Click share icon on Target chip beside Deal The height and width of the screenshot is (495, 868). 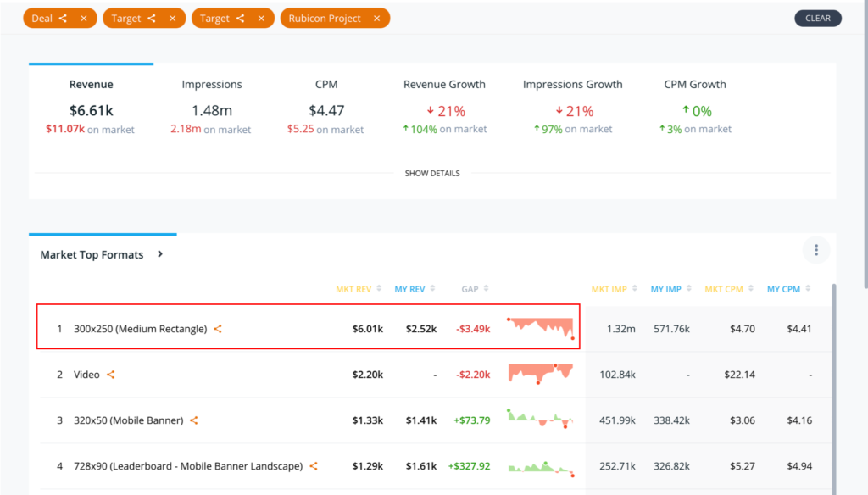click(x=152, y=19)
